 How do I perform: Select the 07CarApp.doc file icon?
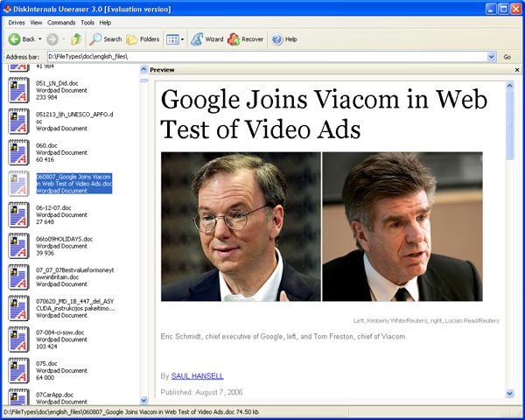pyautogui.click(x=18, y=397)
